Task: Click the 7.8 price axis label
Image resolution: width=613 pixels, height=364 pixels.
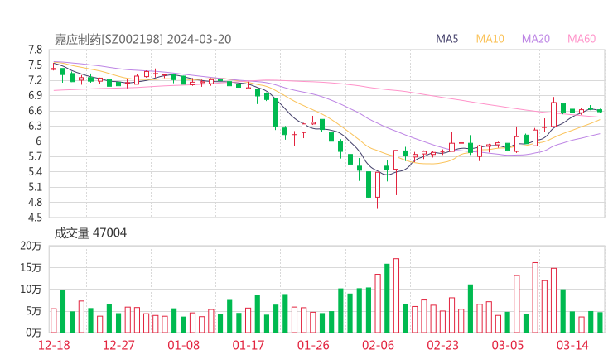Action: point(35,50)
